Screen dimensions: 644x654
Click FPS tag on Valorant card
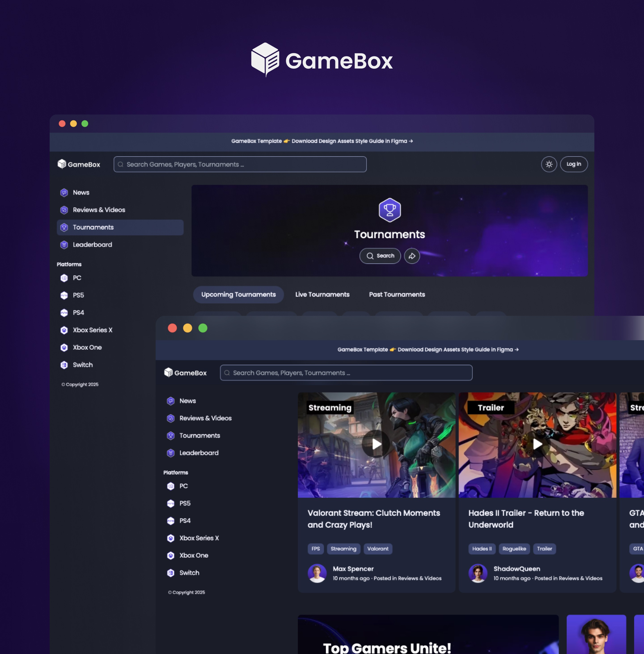click(316, 549)
